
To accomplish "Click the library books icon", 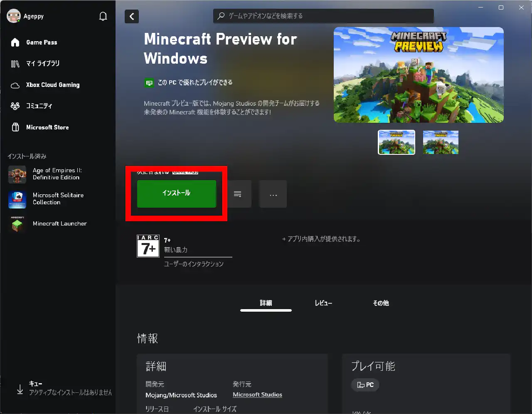I will tap(15, 64).
